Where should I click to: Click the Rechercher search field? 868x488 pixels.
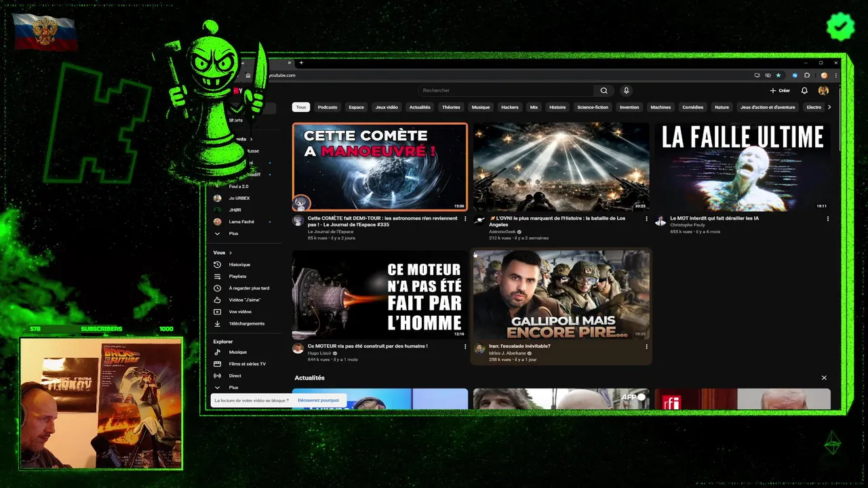[506, 90]
